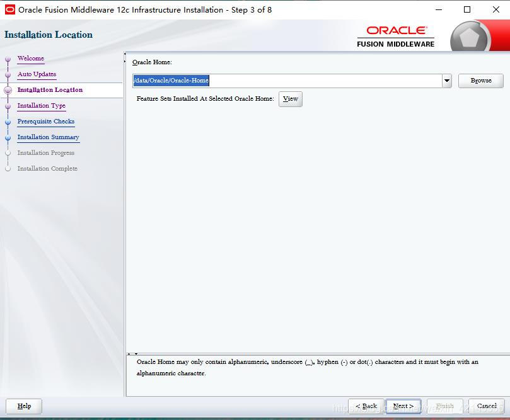
Task: Maximize the installer window
Action: [x=467, y=9]
